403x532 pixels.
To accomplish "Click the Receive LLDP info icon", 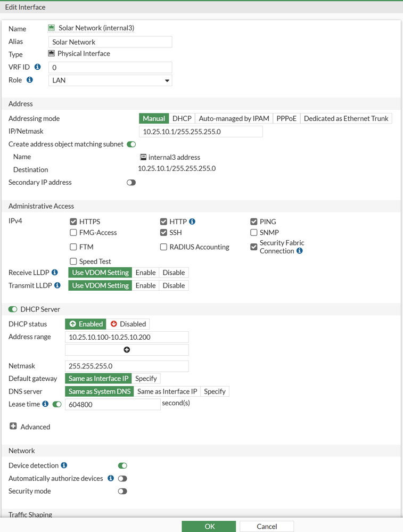I will point(55,273).
